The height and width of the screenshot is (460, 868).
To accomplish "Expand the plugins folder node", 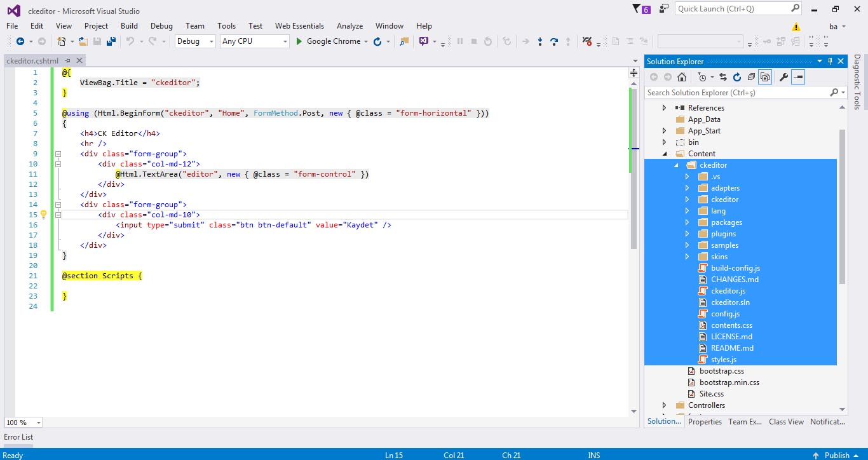I will click(x=687, y=234).
